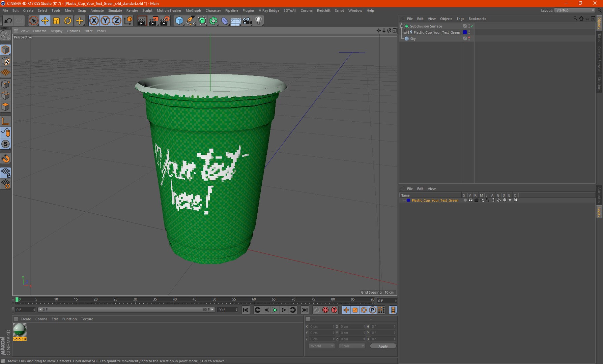
Task: Open the material manager Texture menu
Action: click(x=87, y=319)
